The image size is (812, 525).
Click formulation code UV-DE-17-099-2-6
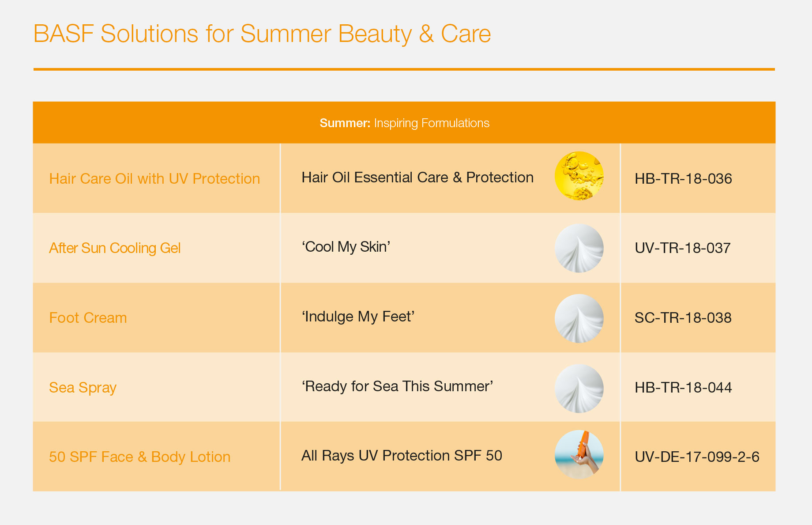click(697, 457)
